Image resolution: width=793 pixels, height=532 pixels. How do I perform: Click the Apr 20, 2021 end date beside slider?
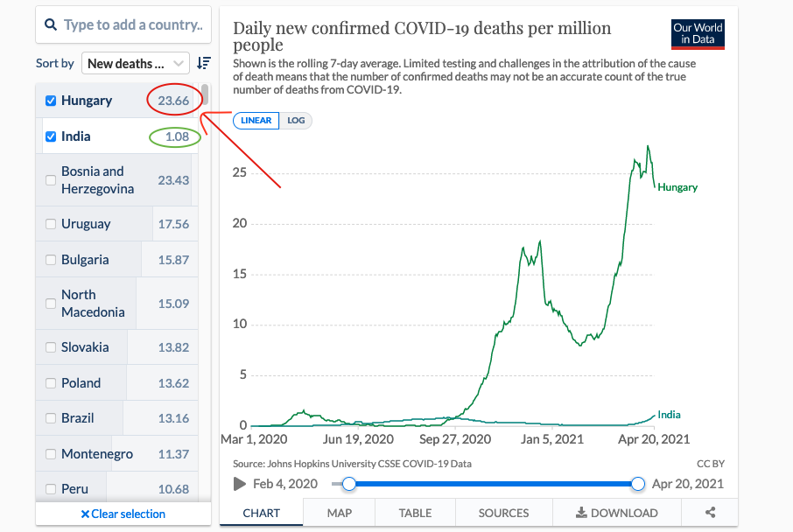tap(688, 484)
